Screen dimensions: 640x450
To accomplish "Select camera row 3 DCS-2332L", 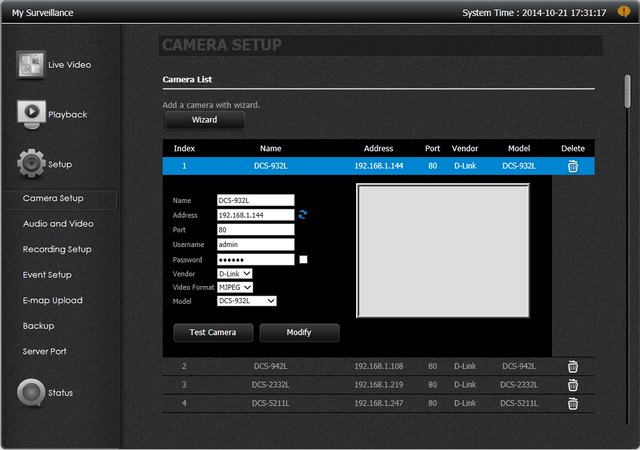I will pyautogui.click(x=378, y=385).
